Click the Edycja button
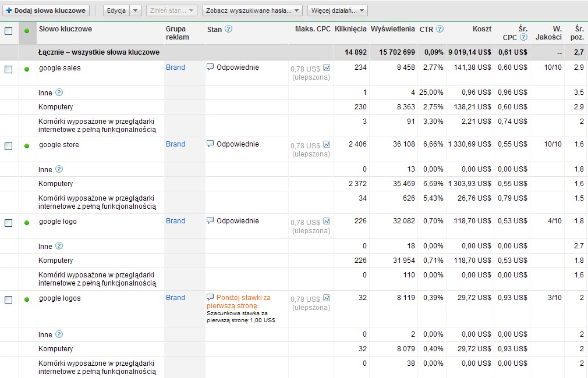588x378 pixels. pos(116,10)
